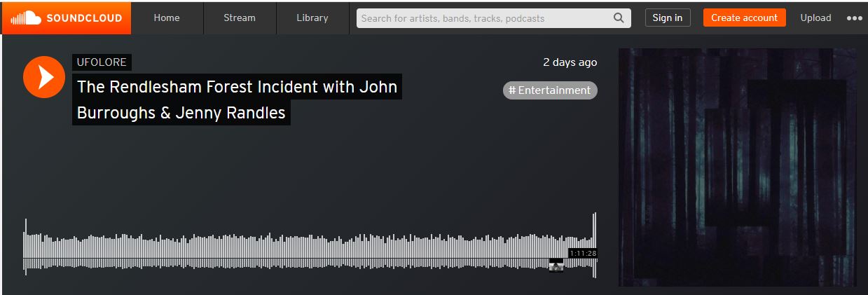Focus the artists and tracks search field
Viewport: 868px width, 295px height.
tap(483, 18)
